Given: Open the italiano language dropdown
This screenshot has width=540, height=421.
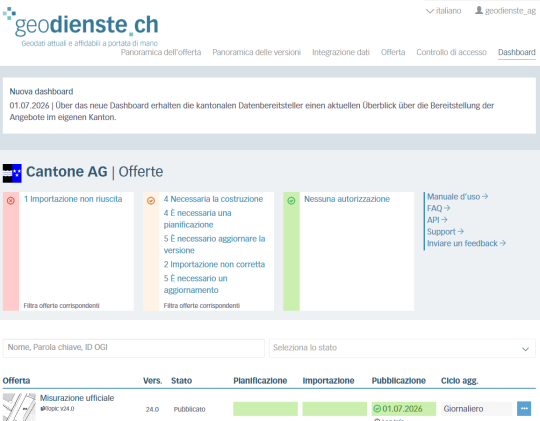Looking at the screenshot, I should point(444,11).
